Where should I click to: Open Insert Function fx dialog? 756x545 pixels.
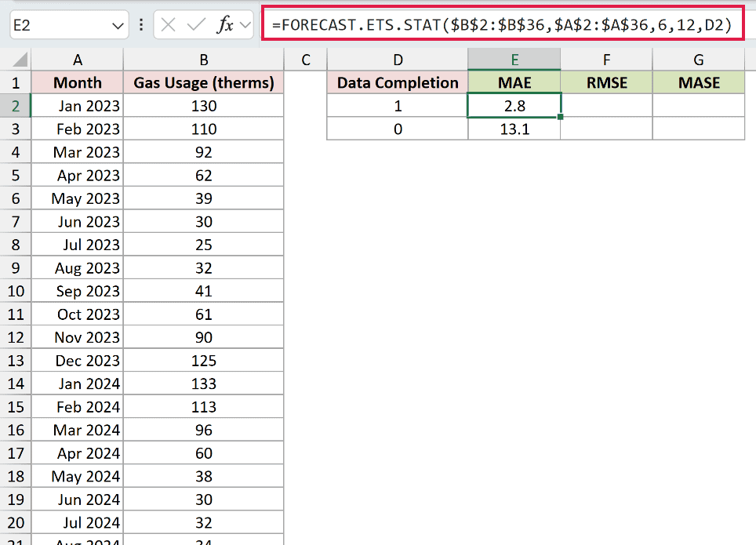[224, 24]
